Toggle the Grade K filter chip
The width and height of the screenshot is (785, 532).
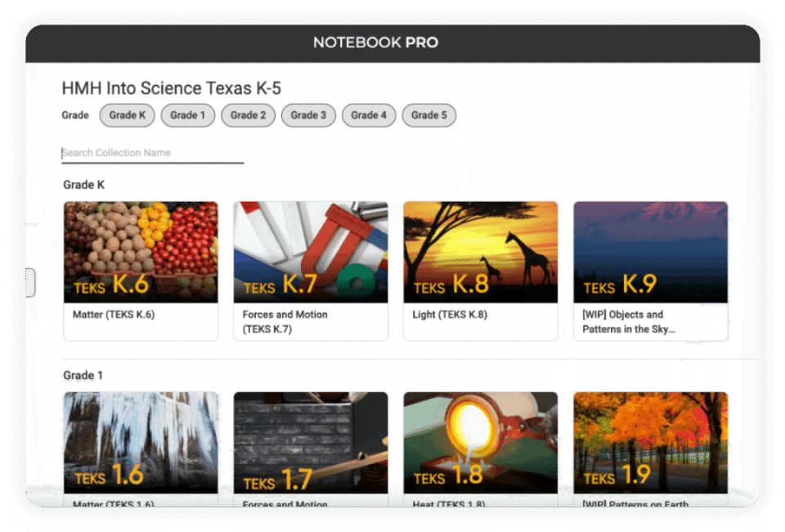127,115
